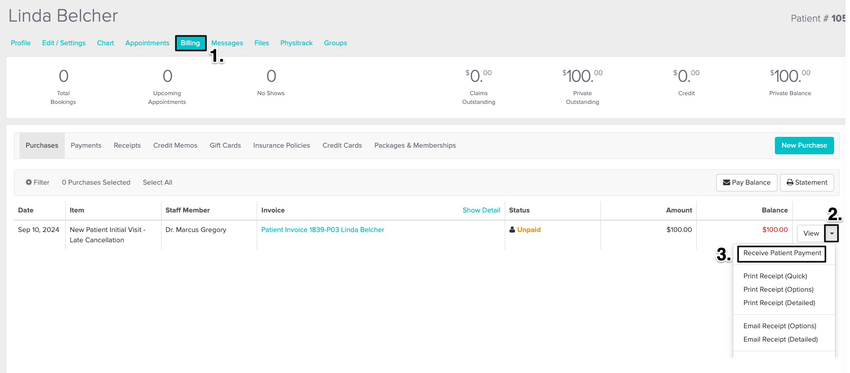The width and height of the screenshot is (850, 373).
Task: Click the New Purchase button
Action: 804,145
